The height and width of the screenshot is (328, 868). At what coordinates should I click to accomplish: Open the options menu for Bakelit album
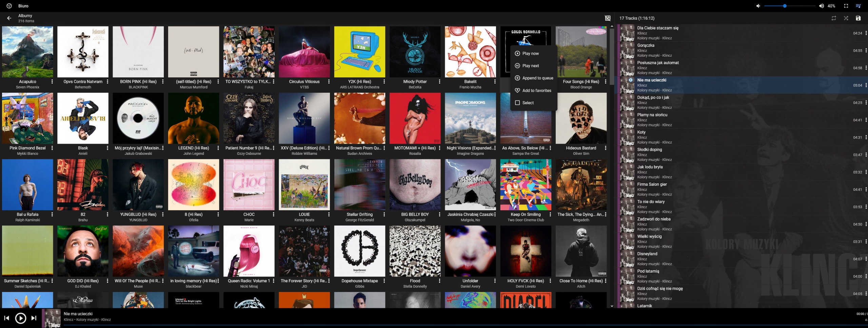click(495, 81)
